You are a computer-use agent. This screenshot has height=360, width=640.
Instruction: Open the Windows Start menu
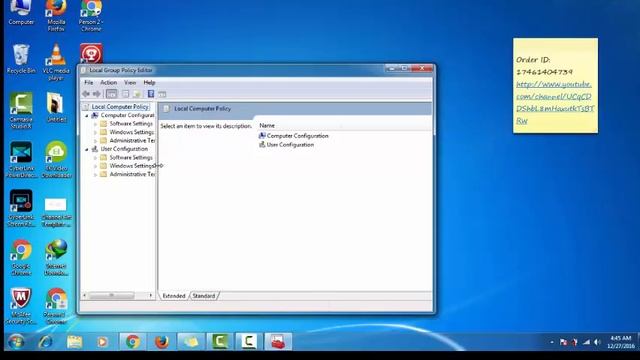pos(16,341)
